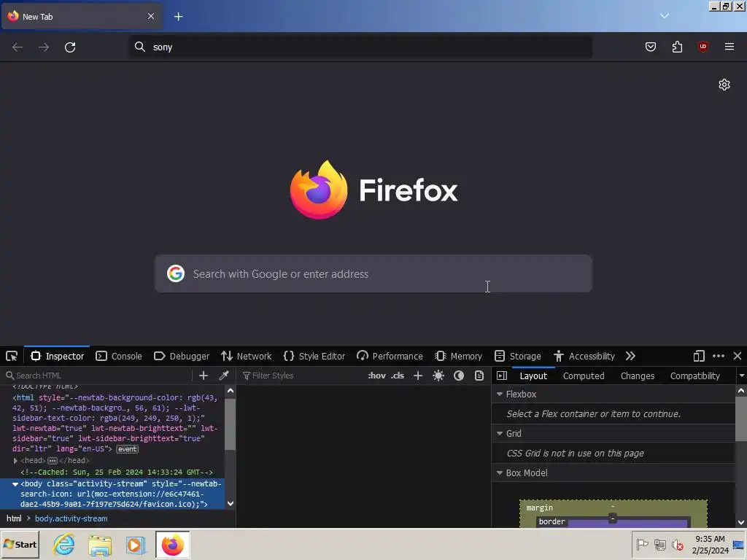Open Windows Media Player from taskbar
The width and height of the screenshot is (747, 560).
tap(135, 544)
